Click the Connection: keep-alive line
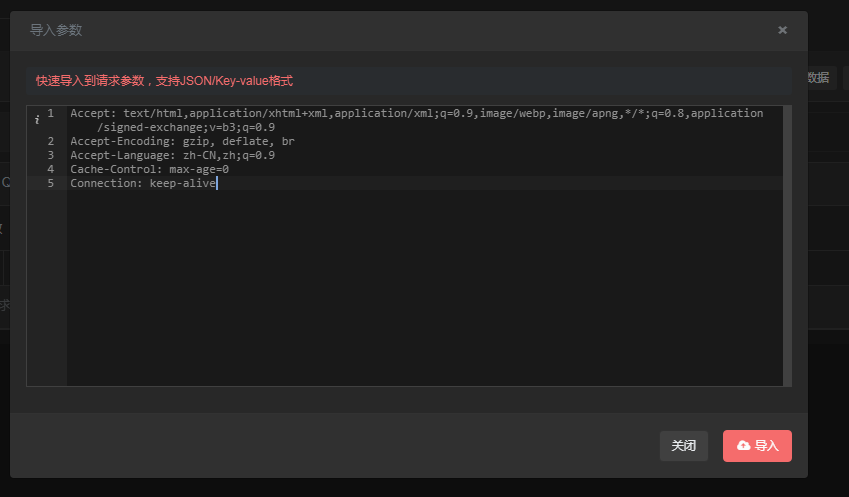Screen dimensions: 849x497 coord(143,184)
